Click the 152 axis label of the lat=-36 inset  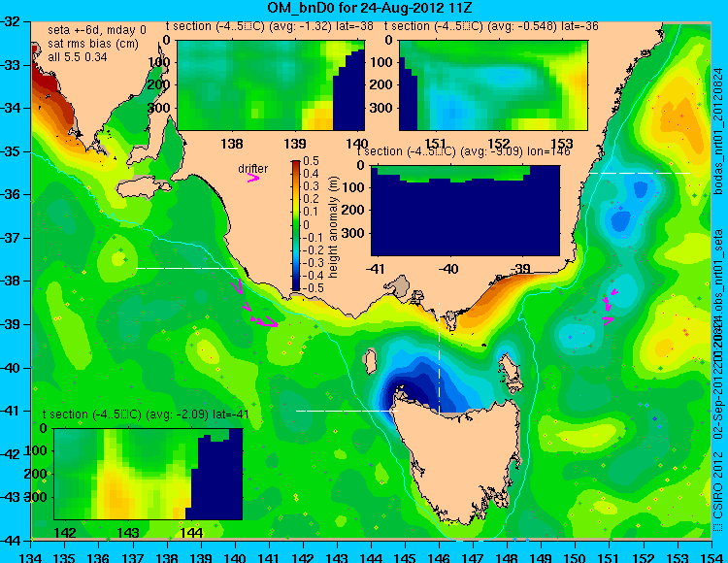coord(499,144)
